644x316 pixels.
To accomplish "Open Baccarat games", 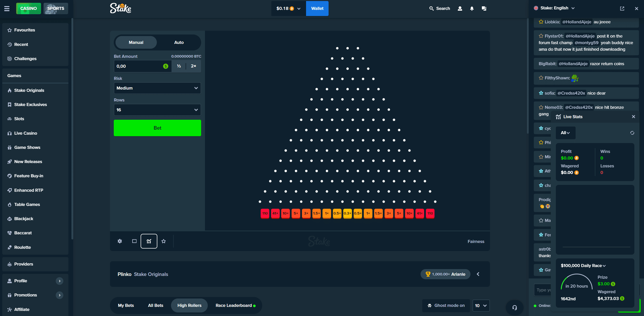I will (35, 233).
